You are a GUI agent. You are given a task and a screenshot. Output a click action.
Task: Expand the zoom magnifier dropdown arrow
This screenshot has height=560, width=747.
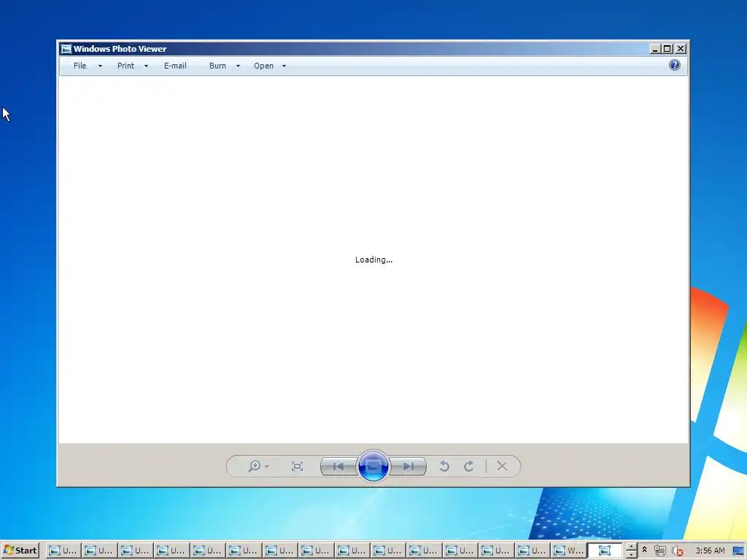point(267,467)
